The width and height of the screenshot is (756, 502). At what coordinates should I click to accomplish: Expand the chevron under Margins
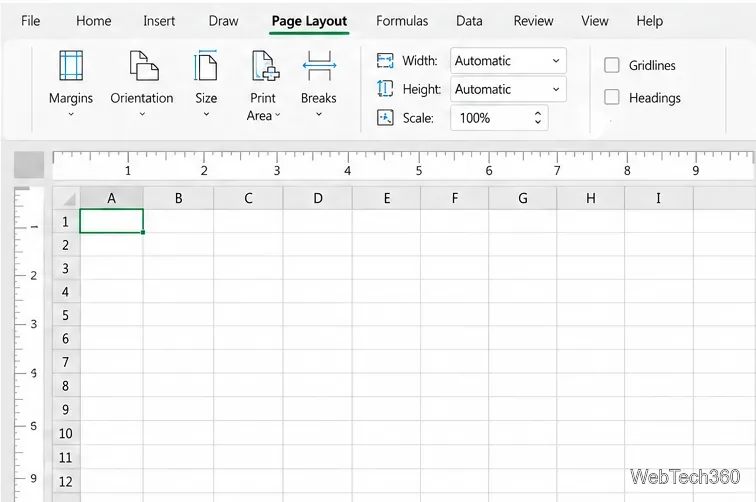pos(71,114)
